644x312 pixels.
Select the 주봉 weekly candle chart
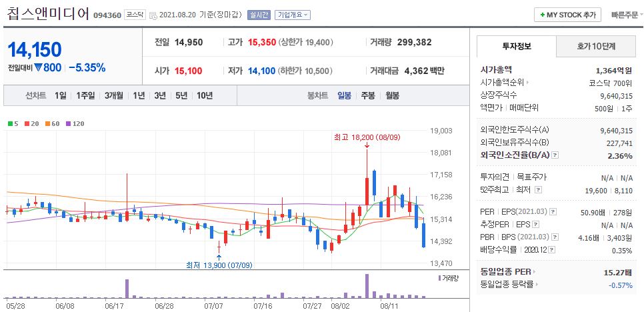click(367, 96)
